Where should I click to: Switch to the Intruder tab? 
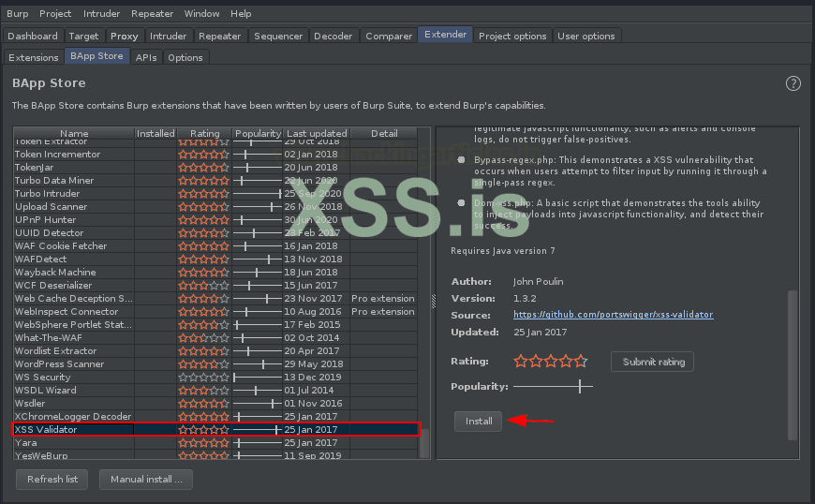[x=168, y=36]
